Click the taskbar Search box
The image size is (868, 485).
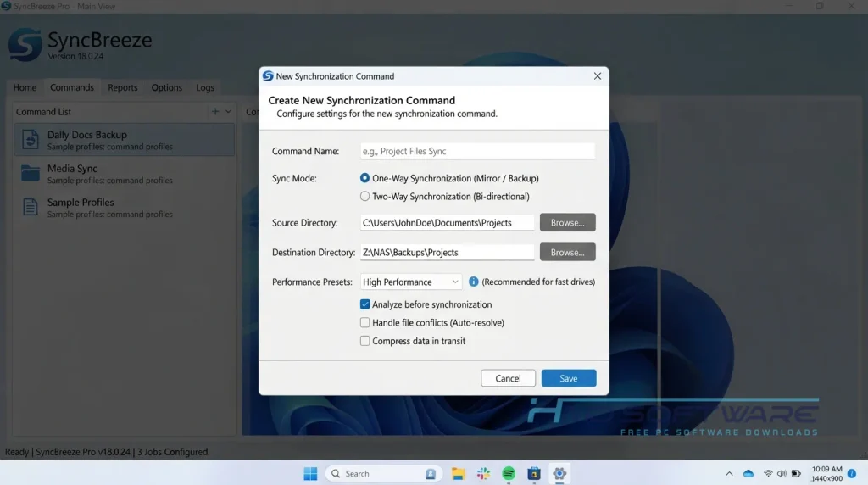coord(384,473)
